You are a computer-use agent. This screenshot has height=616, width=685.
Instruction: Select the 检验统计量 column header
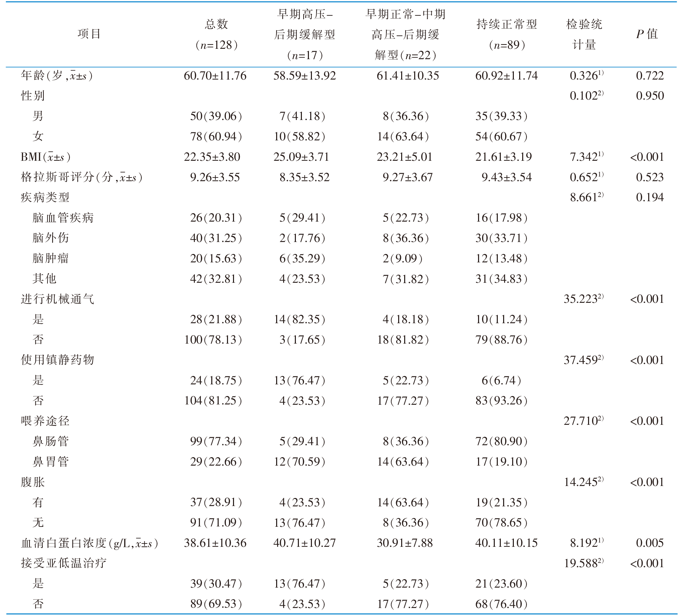(x=584, y=34)
